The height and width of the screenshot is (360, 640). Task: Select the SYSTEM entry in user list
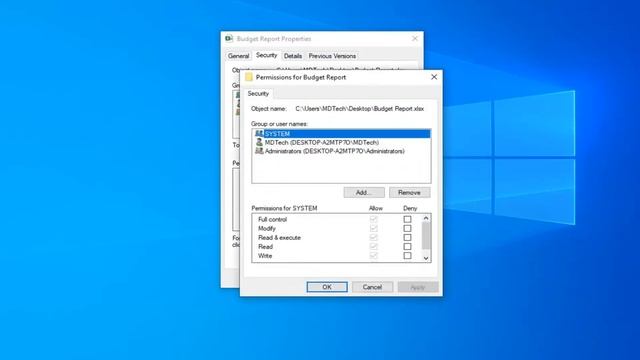pyautogui.click(x=341, y=133)
